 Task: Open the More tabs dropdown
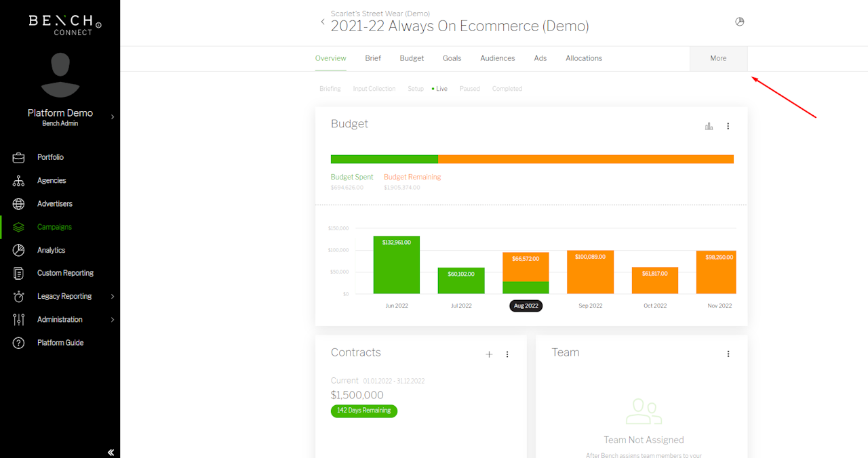pos(718,59)
